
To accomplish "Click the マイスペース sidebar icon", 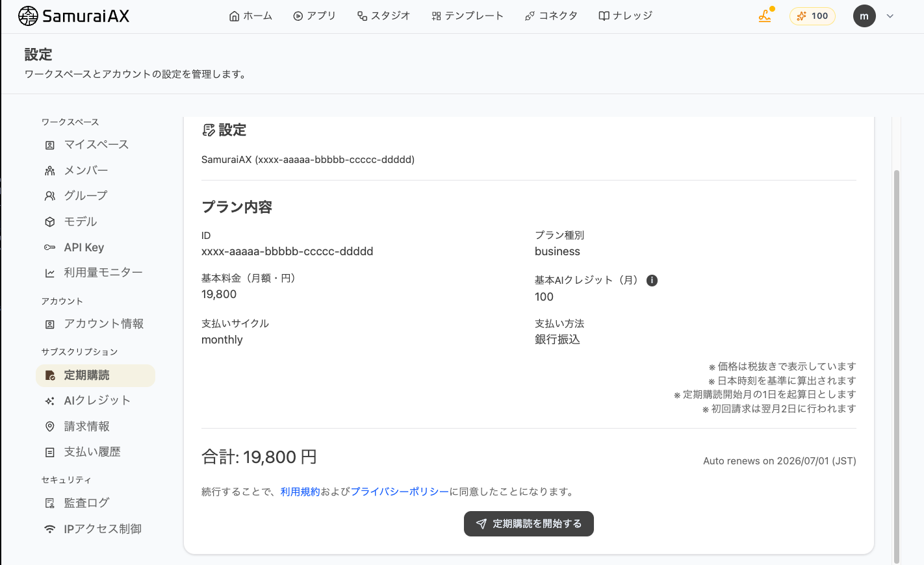I will pyautogui.click(x=50, y=145).
